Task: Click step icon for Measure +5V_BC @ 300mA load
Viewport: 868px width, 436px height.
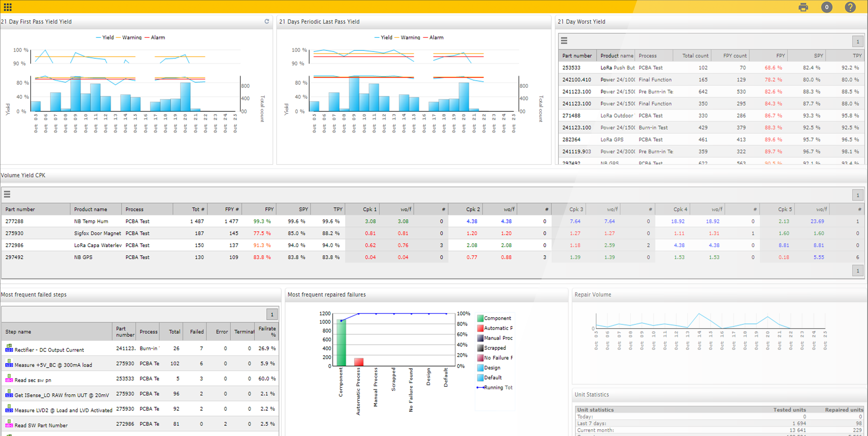Action: [9, 363]
